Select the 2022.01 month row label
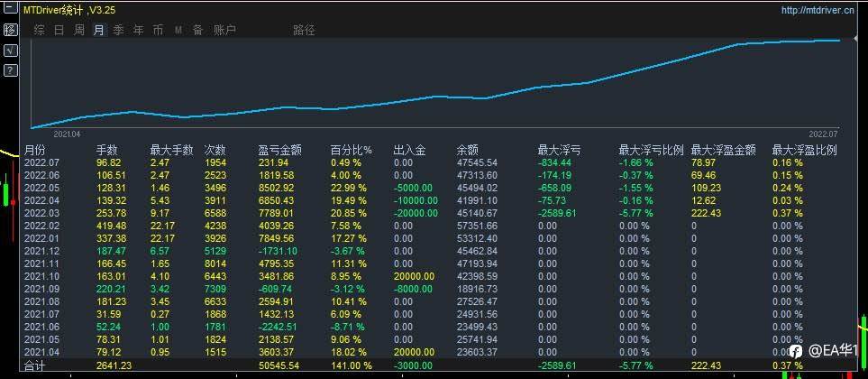Screen dimensions: 868x379 pyautogui.click(x=42, y=238)
